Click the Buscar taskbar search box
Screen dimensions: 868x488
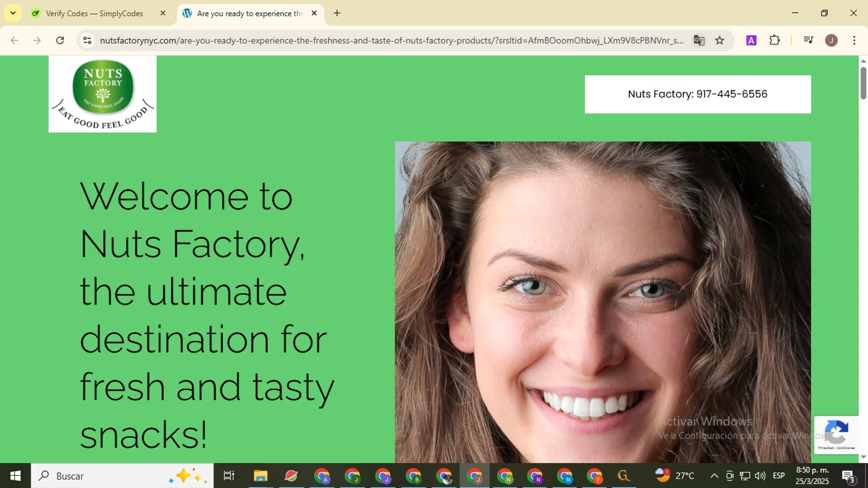click(x=122, y=476)
